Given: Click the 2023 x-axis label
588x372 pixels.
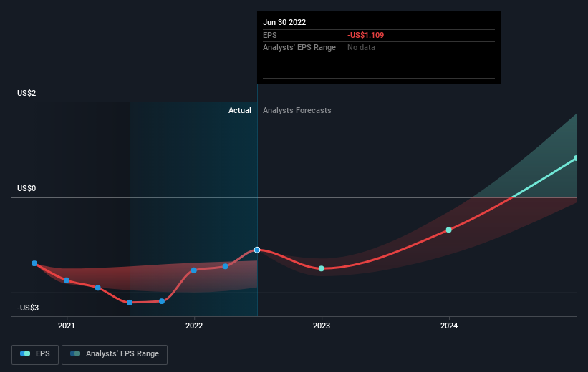Looking at the screenshot, I should pos(322,326).
